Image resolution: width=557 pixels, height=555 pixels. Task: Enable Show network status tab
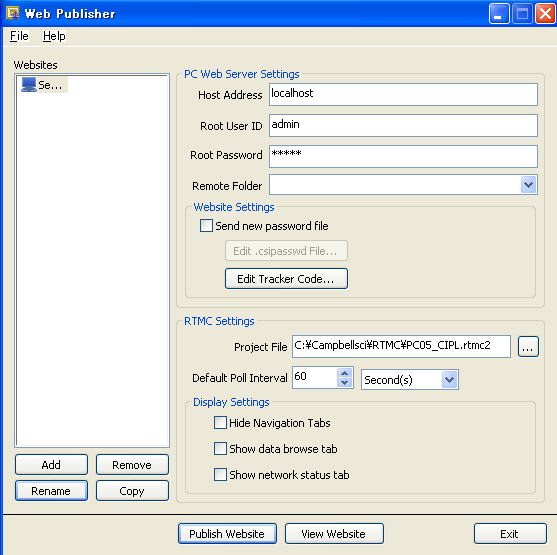(x=220, y=475)
